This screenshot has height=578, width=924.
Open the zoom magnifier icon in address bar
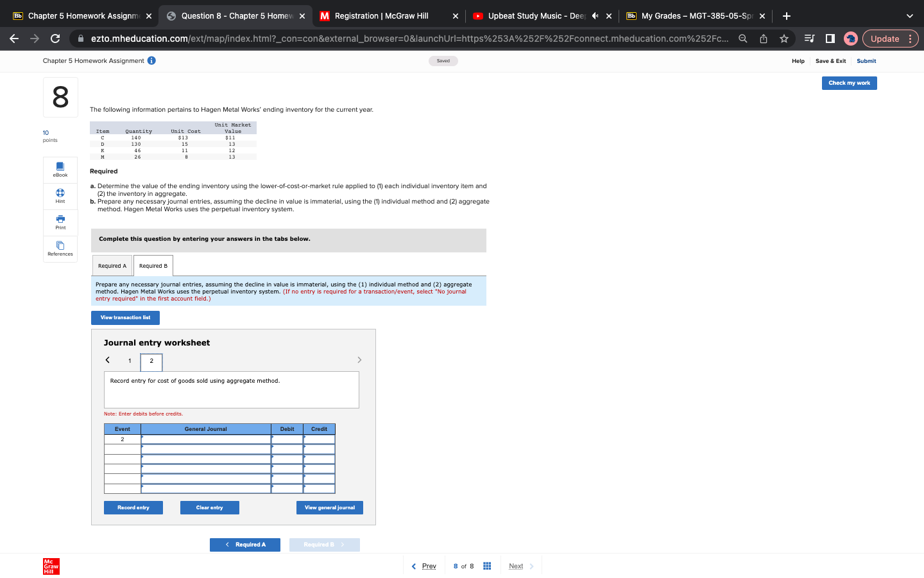pos(742,39)
